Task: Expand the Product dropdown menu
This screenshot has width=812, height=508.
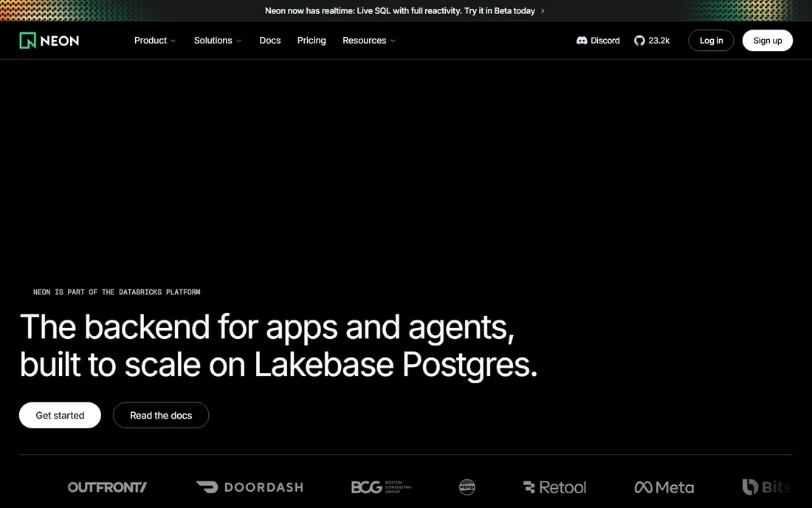Action: click(x=155, y=41)
